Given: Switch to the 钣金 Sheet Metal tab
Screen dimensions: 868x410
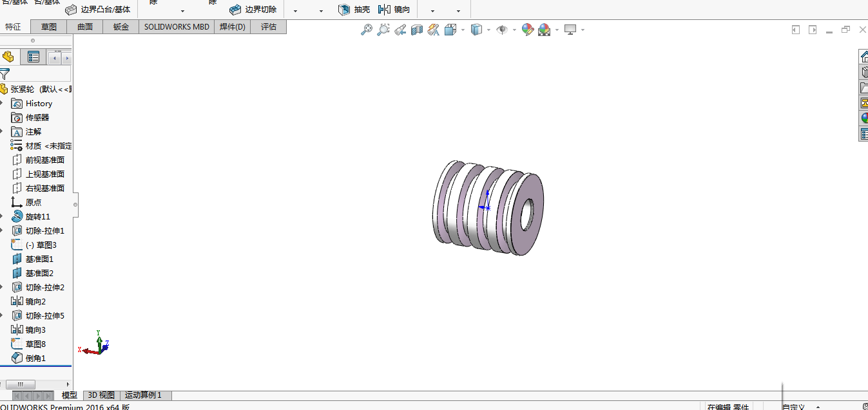Looking at the screenshot, I should pyautogui.click(x=121, y=27).
